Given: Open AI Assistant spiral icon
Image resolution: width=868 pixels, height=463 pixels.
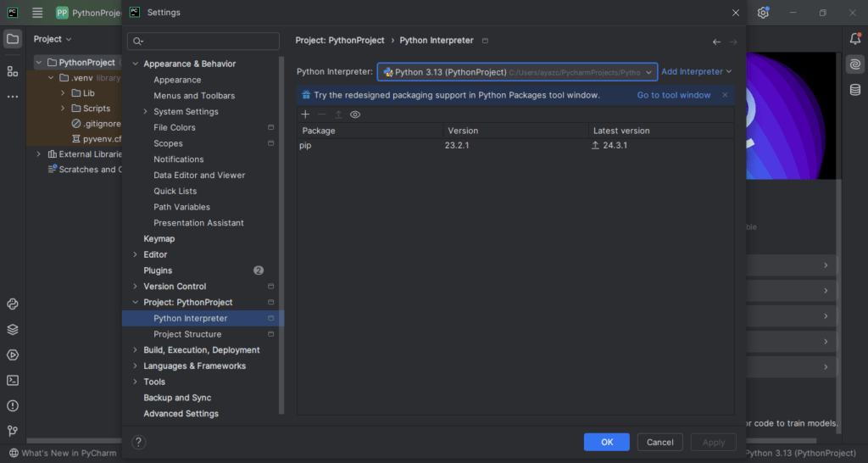Looking at the screenshot, I should pyautogui.click(x=855, y=64).
